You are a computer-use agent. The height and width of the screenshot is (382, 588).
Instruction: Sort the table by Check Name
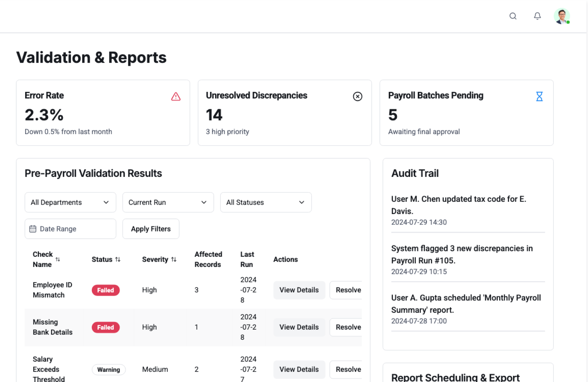(58, 259)
